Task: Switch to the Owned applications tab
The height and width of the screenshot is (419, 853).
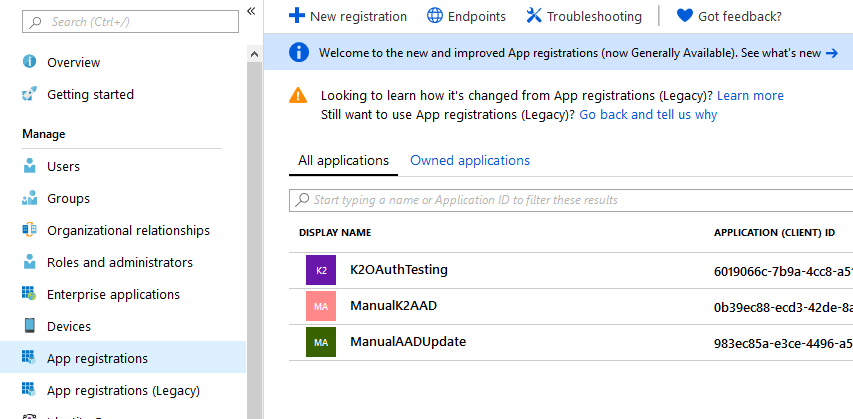Action: point(470,160)
